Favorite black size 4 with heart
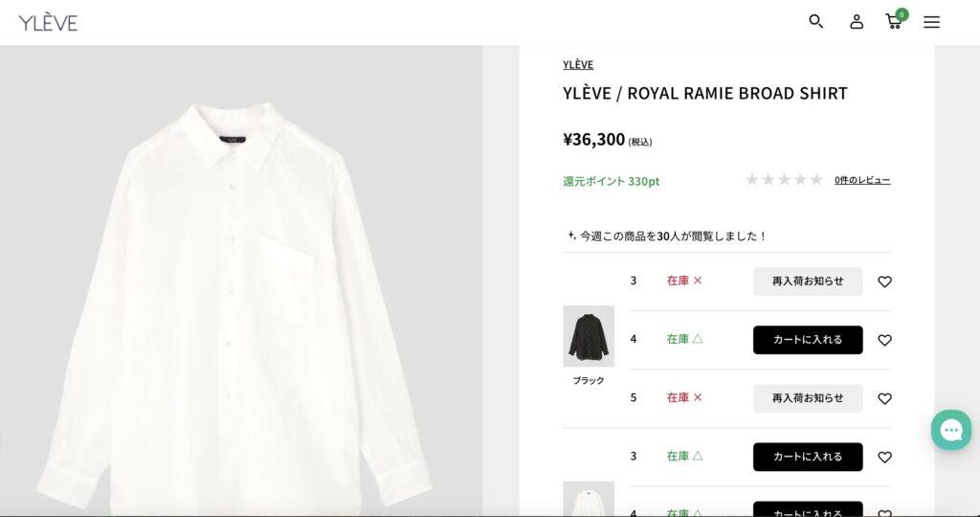This screenshot has width=980, height=517. click(884, 340)
